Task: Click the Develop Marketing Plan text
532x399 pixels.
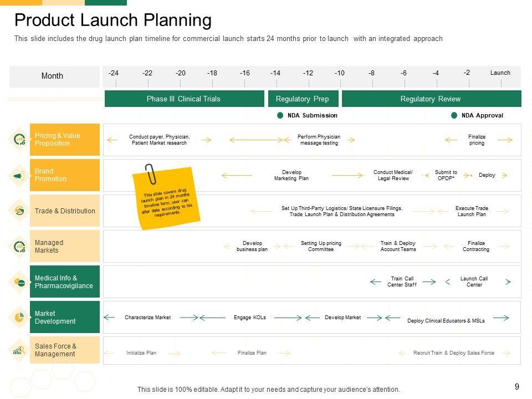Action: tap(291, 176)
